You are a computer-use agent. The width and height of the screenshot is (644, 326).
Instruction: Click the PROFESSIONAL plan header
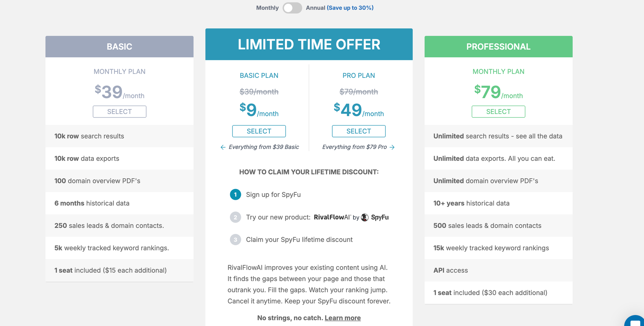pos(498,47)
